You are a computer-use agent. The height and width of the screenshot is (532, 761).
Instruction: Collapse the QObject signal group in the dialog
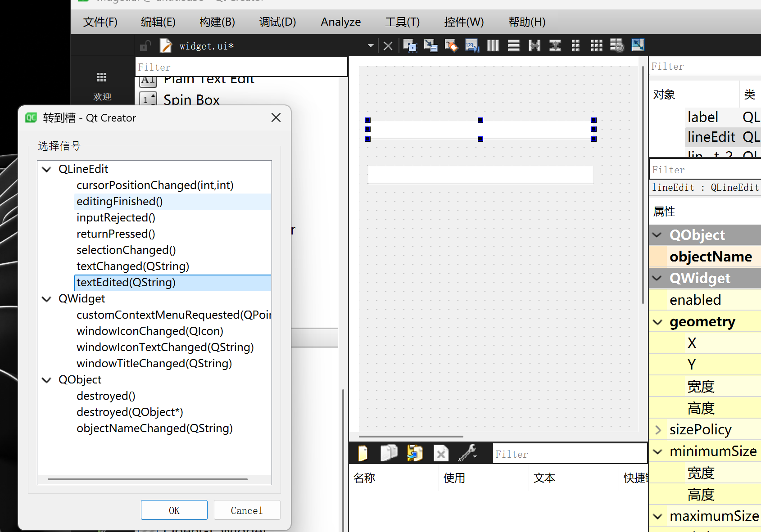(x=47, y=380)
